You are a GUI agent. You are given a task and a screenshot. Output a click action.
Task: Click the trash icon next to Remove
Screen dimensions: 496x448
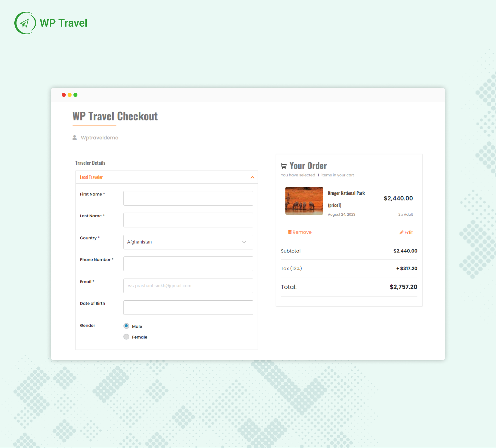point(290,232)
